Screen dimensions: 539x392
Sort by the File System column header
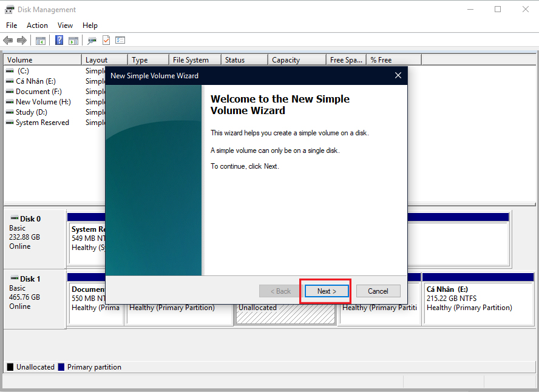coord(195,60)
